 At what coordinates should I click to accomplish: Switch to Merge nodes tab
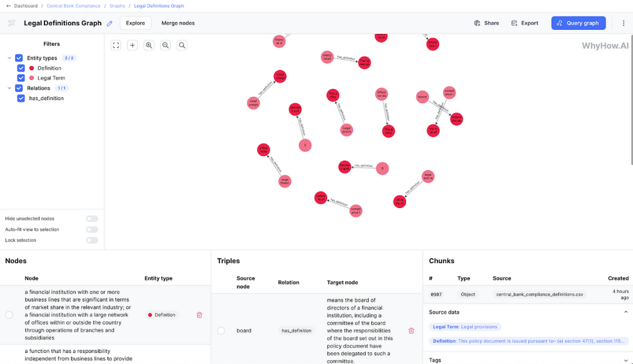[x=178, y=23]
